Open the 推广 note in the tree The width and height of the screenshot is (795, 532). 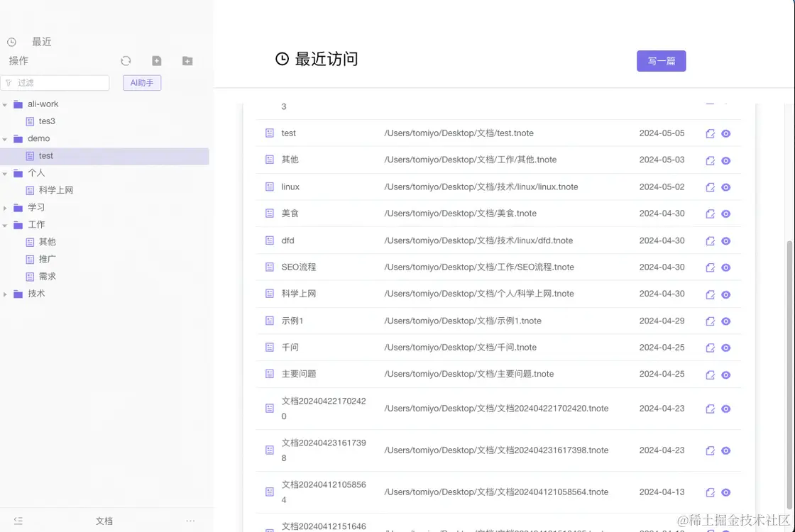[47, 259]
